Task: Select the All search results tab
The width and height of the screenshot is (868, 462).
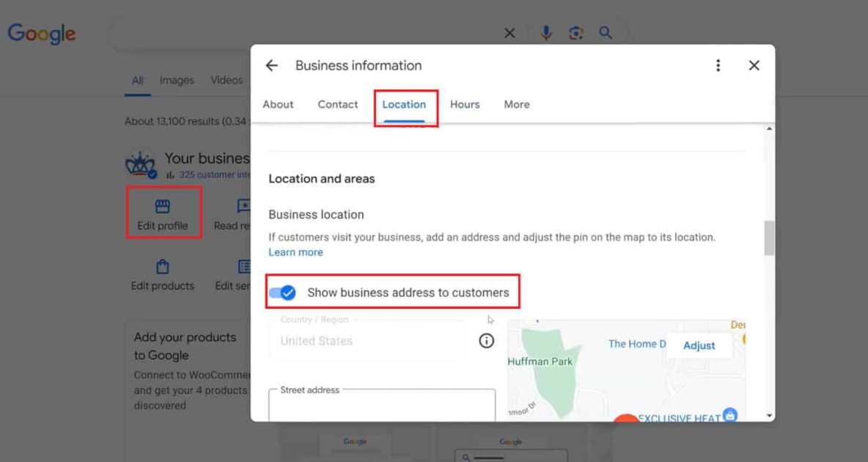Action: (x=137, y=81)
